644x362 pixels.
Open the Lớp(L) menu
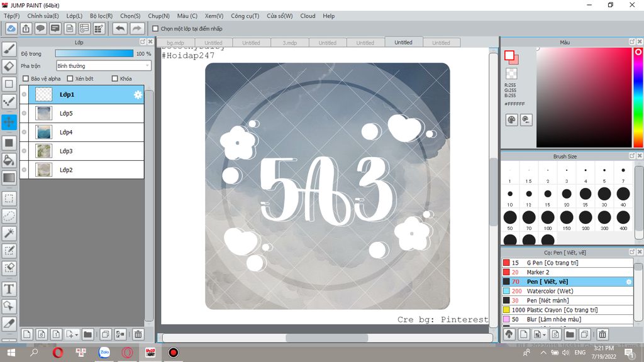coord(74,16)
